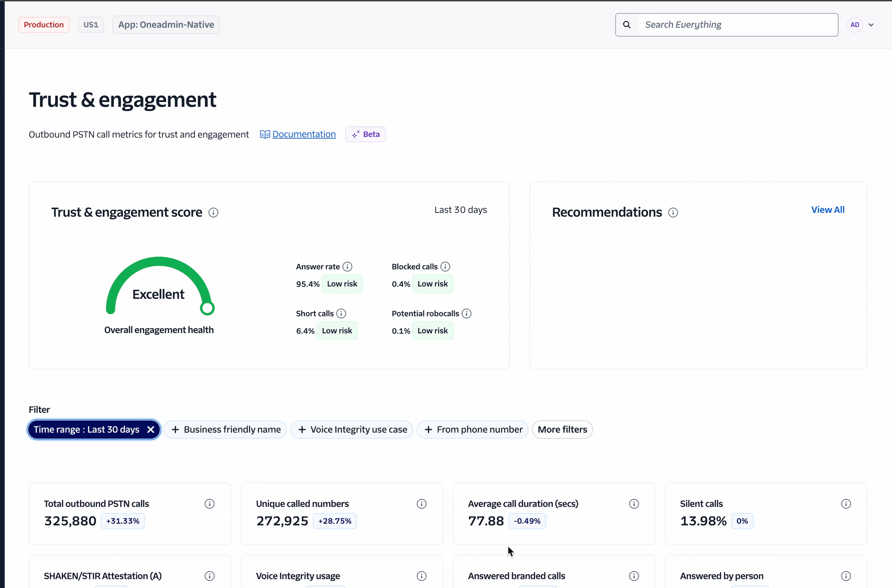892x588 pixels.
Task: Open info for Total outbound PSTN calls
Action: [210, 504]
